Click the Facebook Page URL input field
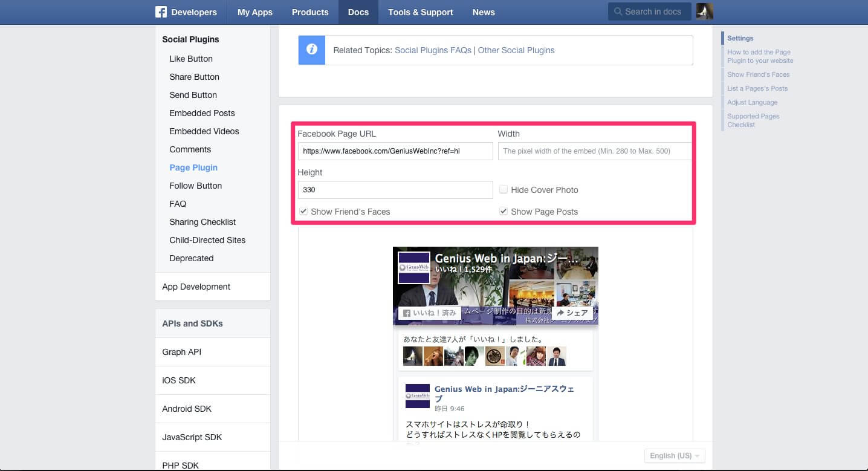Viewport: 868px width, 471px height. (x=395, y=151)
